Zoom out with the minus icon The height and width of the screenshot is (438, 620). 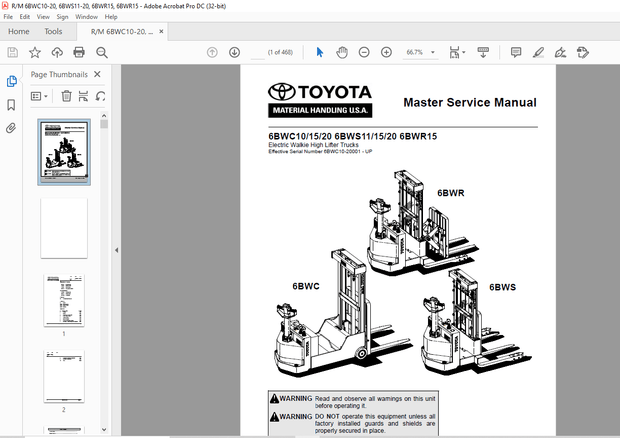coord(364,52)
